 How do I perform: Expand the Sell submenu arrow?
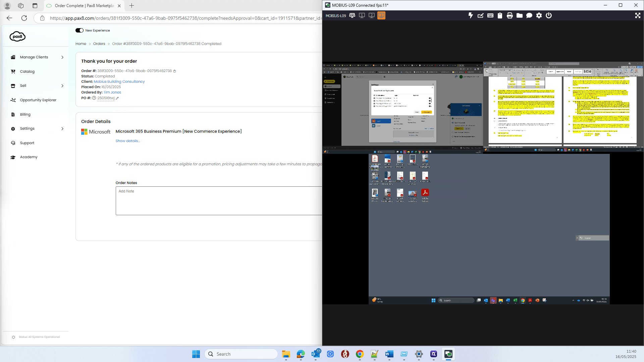(x=62, y=86)
